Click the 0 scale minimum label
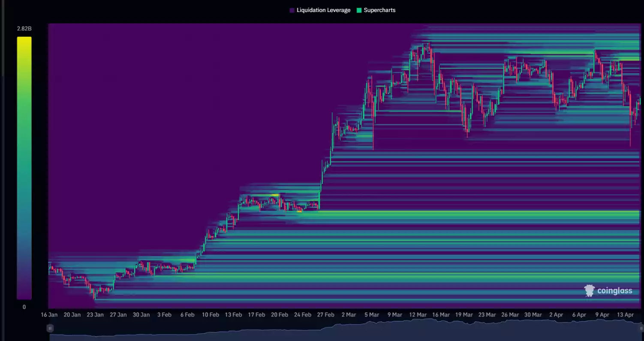644x341 pixels. (24, 307)
